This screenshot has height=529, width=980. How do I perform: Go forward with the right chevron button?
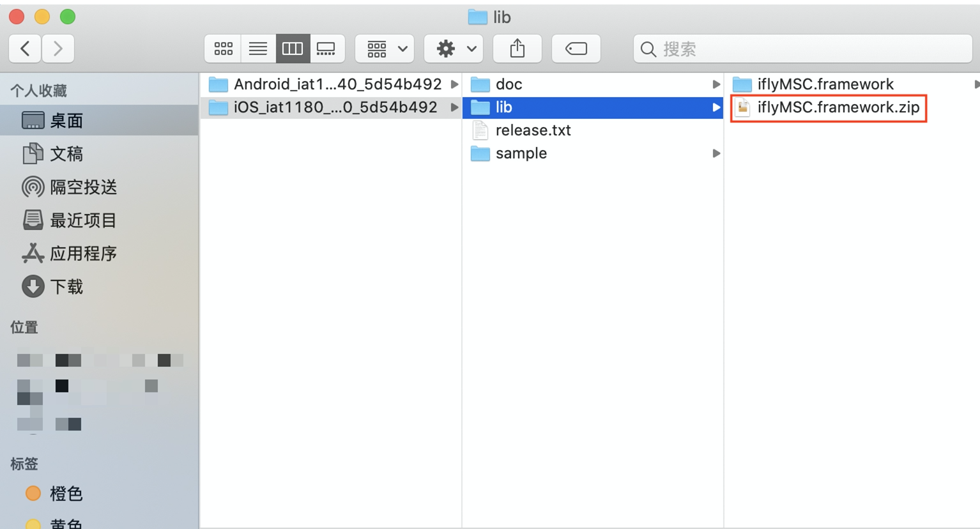[x=58, y=49]
